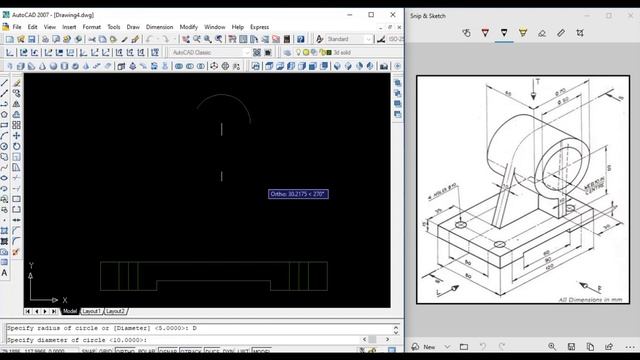Select the image crop tool in Snip & Sketch
640x360 pixels.
580,33
